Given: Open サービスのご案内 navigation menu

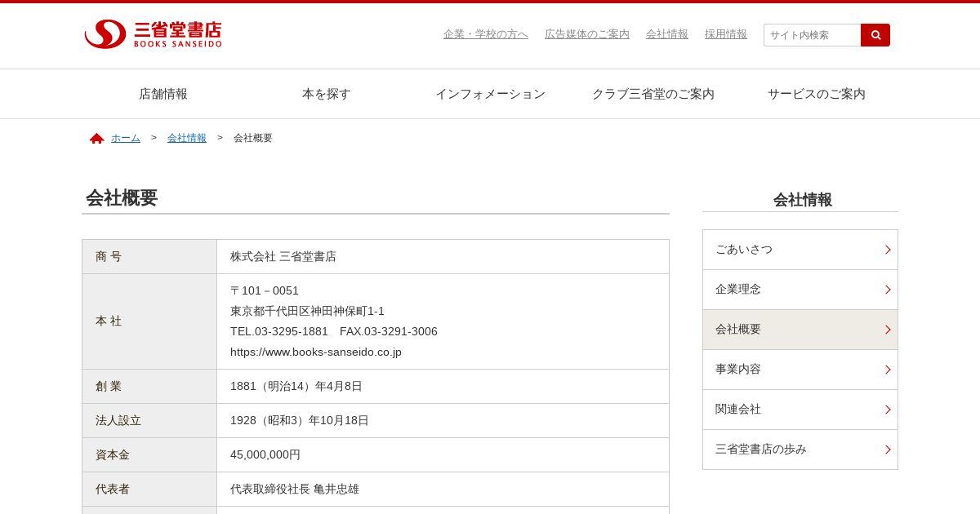Looking at the screenshot, I should [817, 94].
